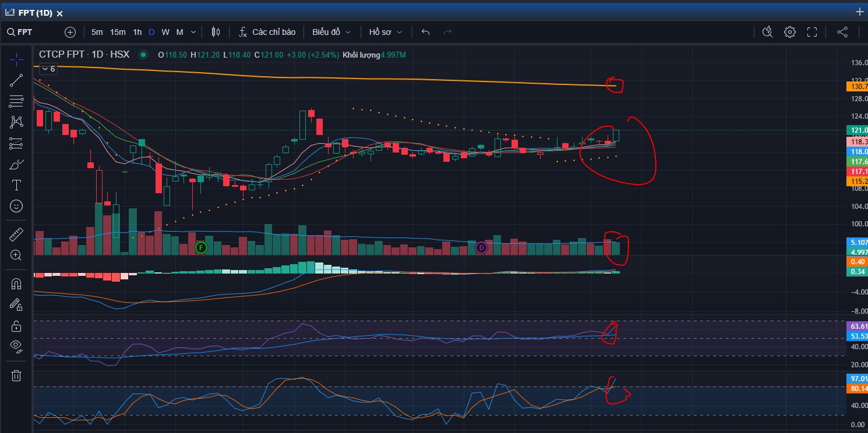Close the FPT (1D) tab
The width and height of the screenshot is (868, 433).
pos(60,13)
